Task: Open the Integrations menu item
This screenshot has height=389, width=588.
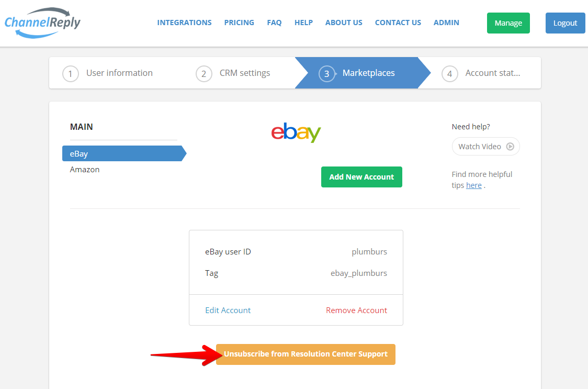Action: [184, 23]
